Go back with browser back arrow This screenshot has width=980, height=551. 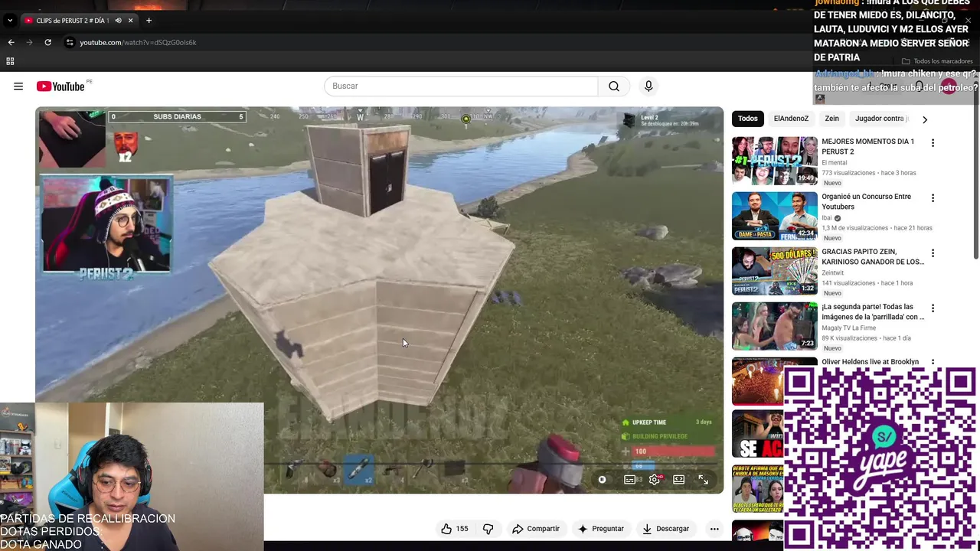[11, 42]
